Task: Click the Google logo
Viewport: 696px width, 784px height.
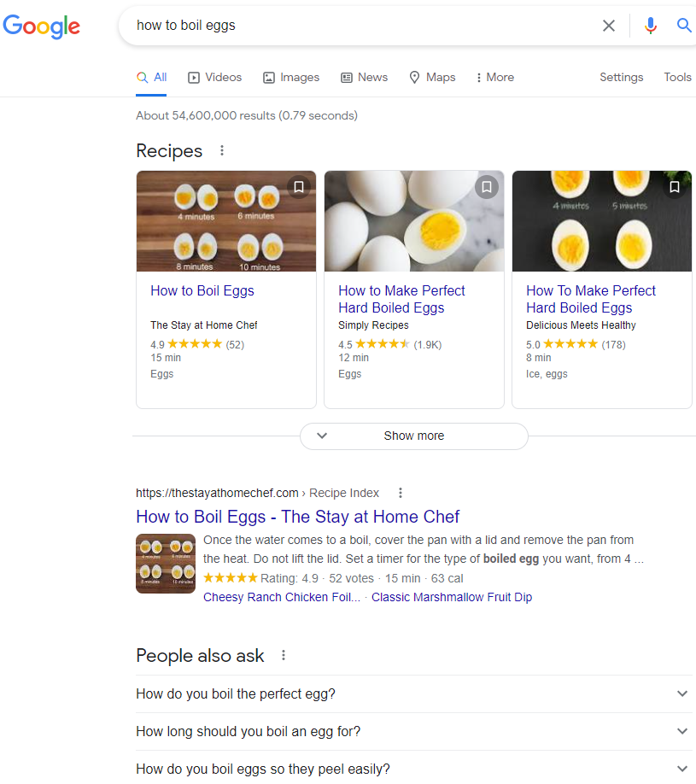Action: tap(41, 26)
